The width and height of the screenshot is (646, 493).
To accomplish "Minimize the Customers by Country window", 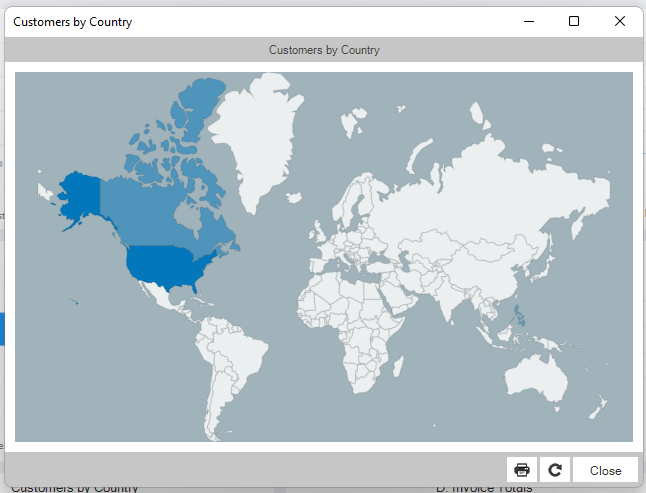I will coord(528,21).
